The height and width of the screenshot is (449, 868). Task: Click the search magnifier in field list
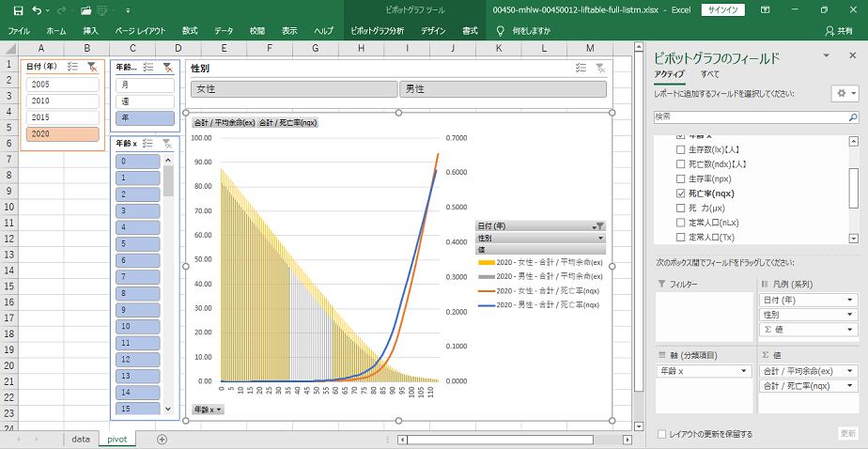[851, 116]
